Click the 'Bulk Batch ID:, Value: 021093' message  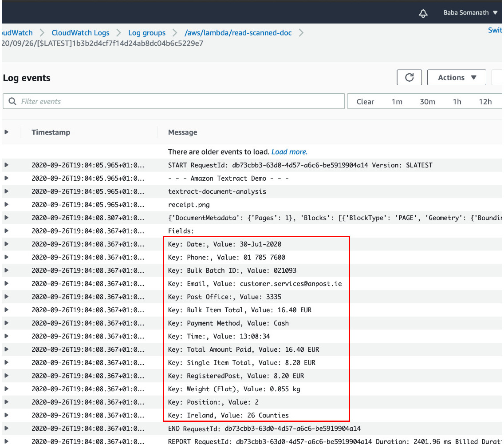pyautogui.click(x=232, y=270)
